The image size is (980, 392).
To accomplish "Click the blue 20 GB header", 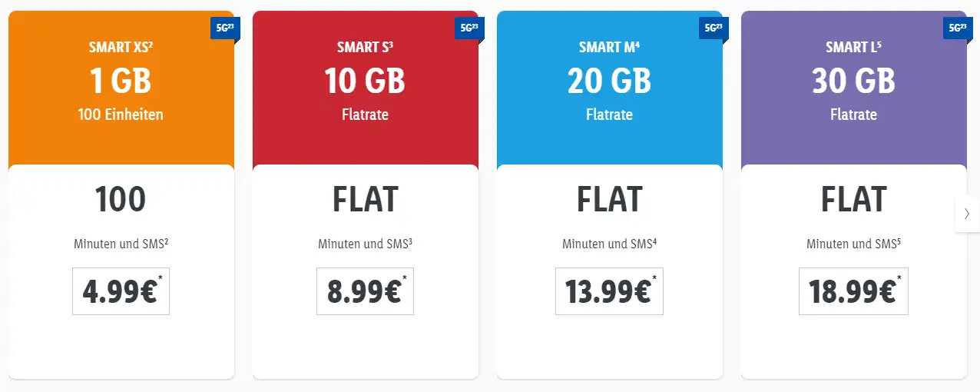I will coord(609,81).
